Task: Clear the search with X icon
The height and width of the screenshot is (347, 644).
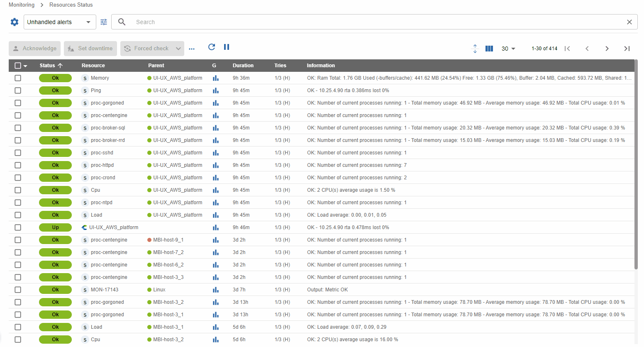Action: (x=629, y=22)
